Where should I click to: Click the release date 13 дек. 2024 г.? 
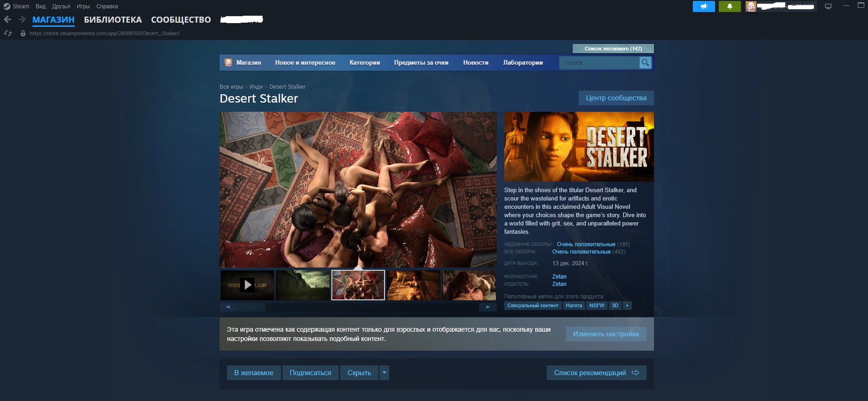pos(570,263)
